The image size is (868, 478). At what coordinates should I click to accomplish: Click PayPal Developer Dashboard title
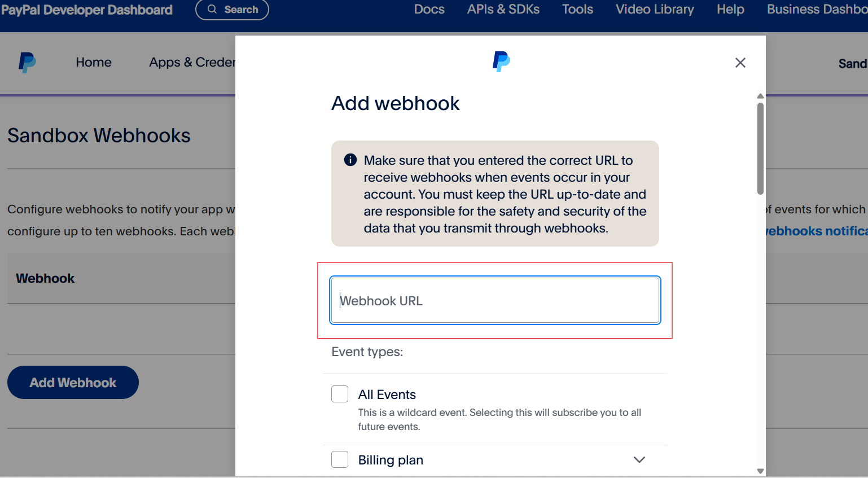click(x=87, y=10)
